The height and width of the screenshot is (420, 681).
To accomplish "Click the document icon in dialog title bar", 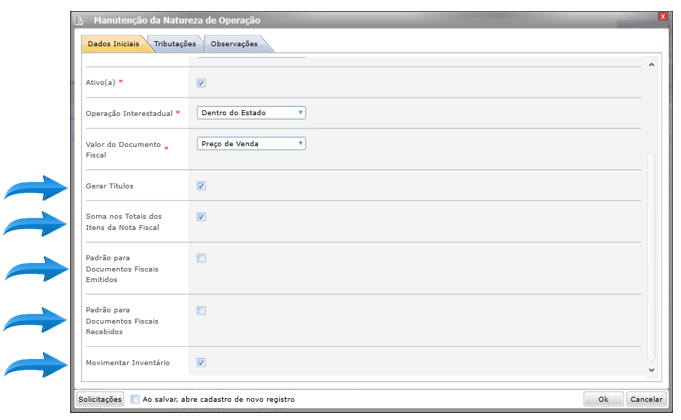I will click(x=79, y=20).
